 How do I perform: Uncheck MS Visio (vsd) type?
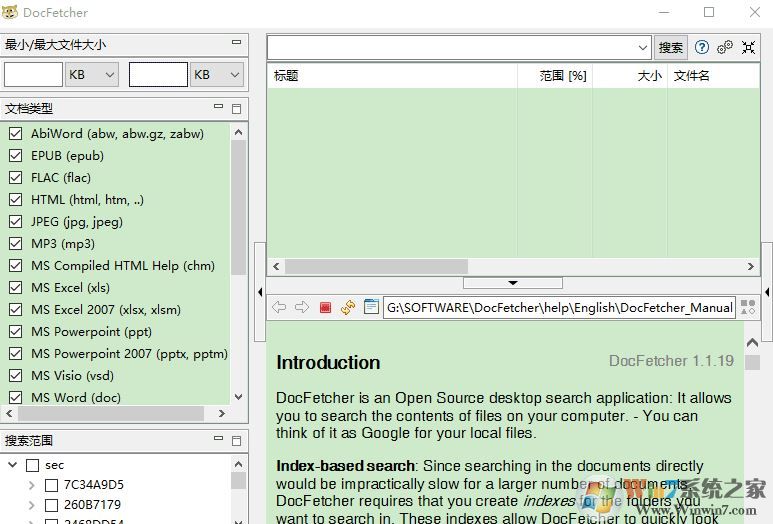pos(16,376)
